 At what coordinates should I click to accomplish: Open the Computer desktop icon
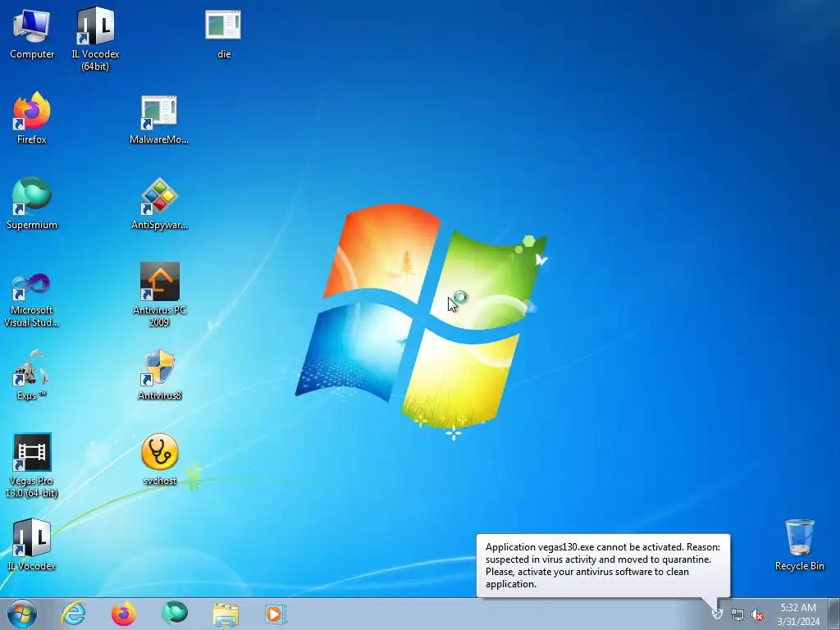click(x=32, y=34)
